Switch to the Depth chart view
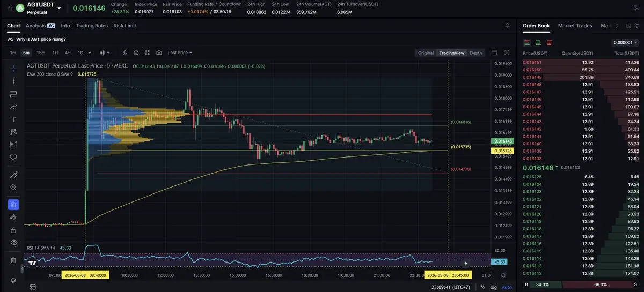Image resolution: width=644 pixels, height=292 pixels. click(x=476, y=53)
